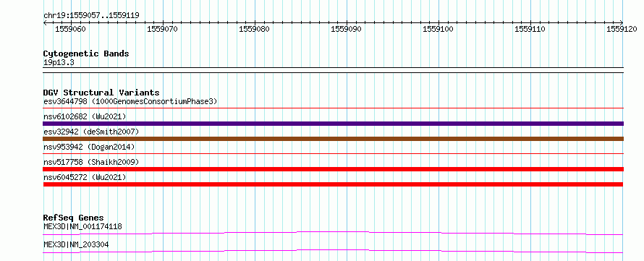Open the MEX3D|NM_203304 gene label
This screenshot has width=644, height=261.
(76, 245)
